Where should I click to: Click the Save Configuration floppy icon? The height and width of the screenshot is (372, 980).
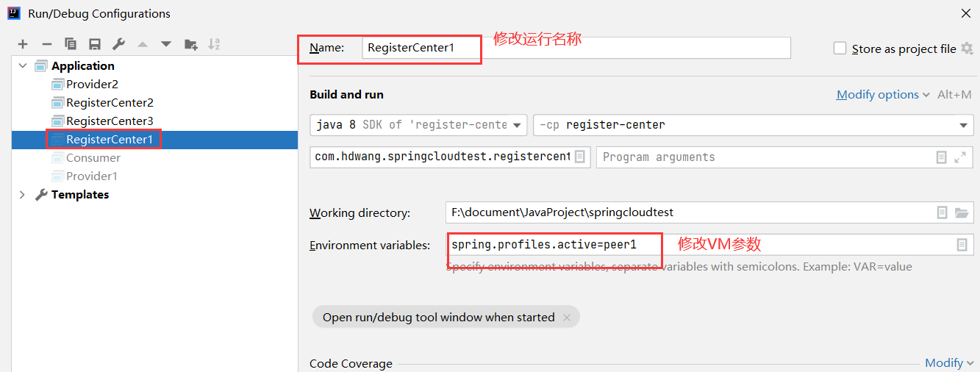(x=94, y=44)
